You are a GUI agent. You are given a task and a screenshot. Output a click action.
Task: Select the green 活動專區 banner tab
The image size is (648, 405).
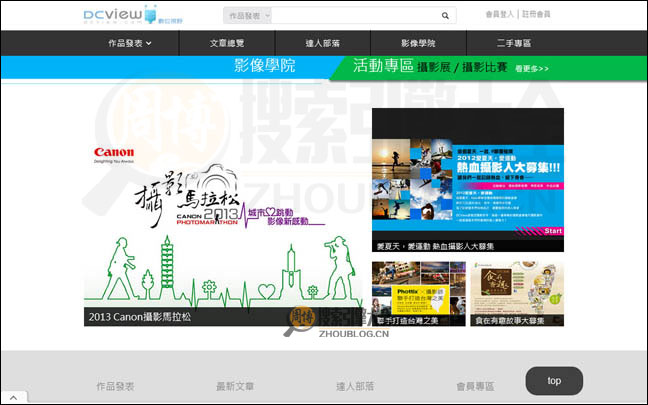click(384, 66)
